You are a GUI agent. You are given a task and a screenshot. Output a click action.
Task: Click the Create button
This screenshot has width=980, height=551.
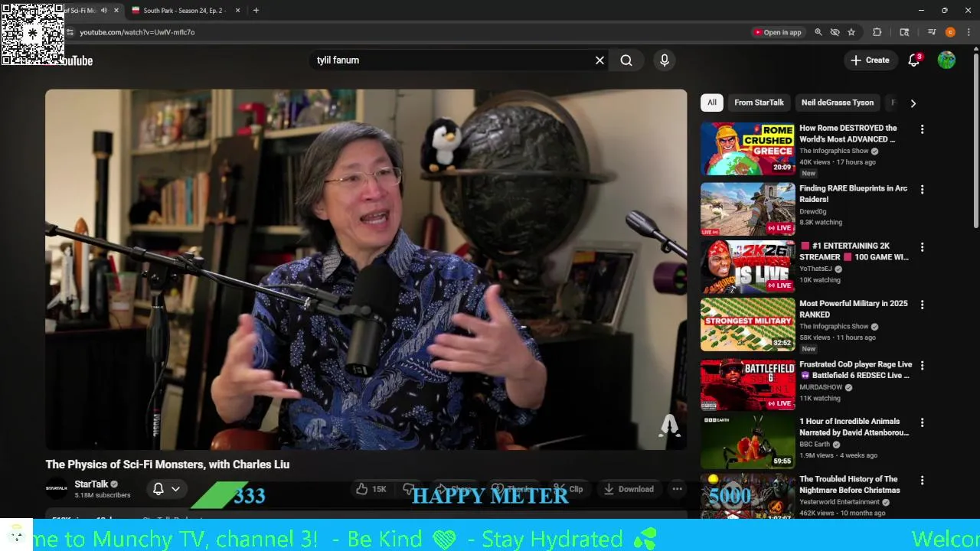point(871,60)
